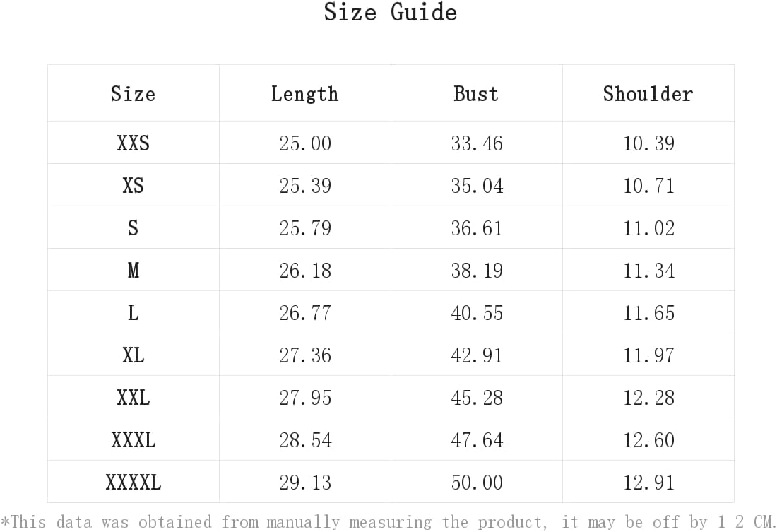Viewport: 777px width, 532px height.
Task: Select the length value 27.95
Action: pos(304,398)
